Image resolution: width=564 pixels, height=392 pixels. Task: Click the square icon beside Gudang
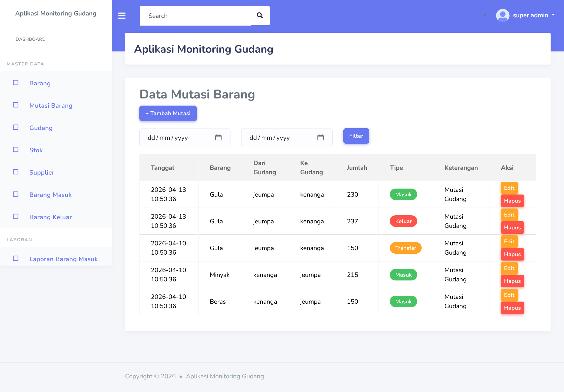(x=16, y=127)
